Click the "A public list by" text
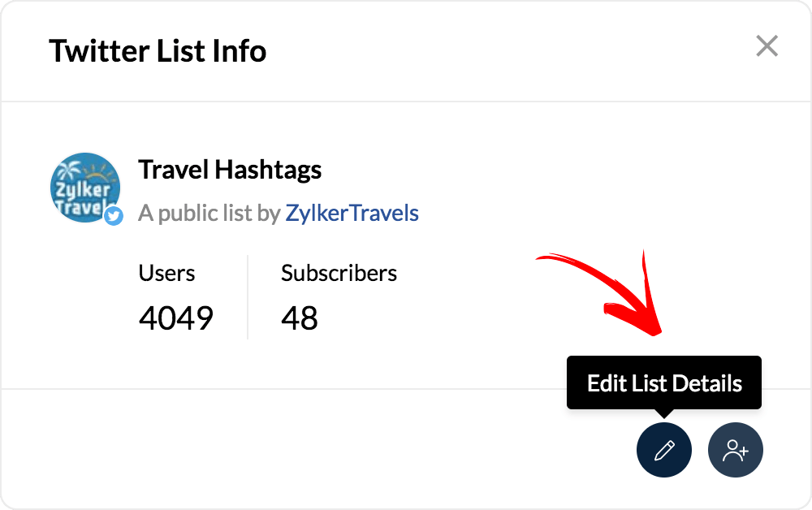Image resolution: width=812 pixels, height=510 pixels. point(209,214)
